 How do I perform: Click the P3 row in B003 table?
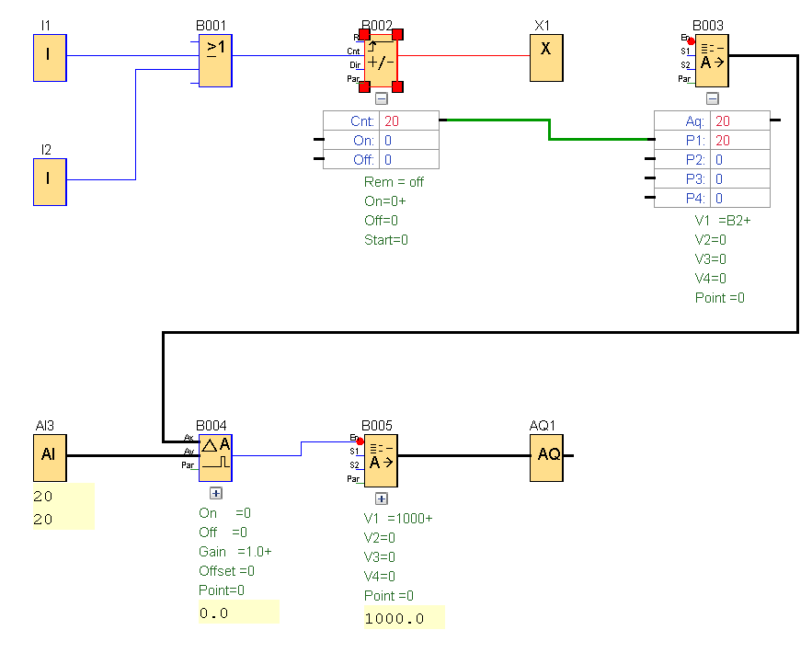coord(712,178)
